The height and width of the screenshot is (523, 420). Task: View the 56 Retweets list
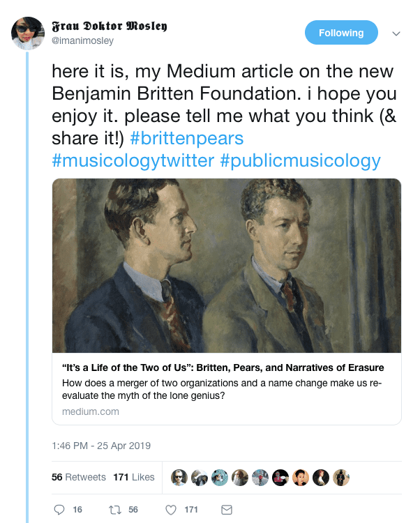click(79, 477)
